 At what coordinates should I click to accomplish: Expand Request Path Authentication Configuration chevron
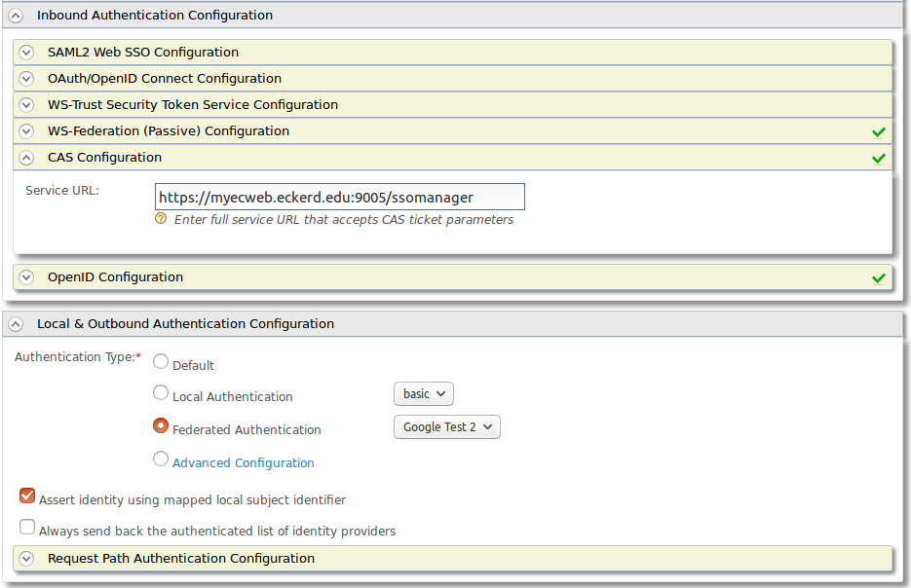coord(26,559)
